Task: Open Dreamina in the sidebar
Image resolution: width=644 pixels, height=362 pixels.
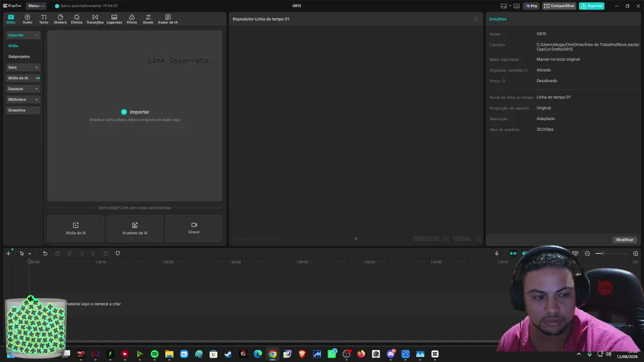Action: point(23,110)
